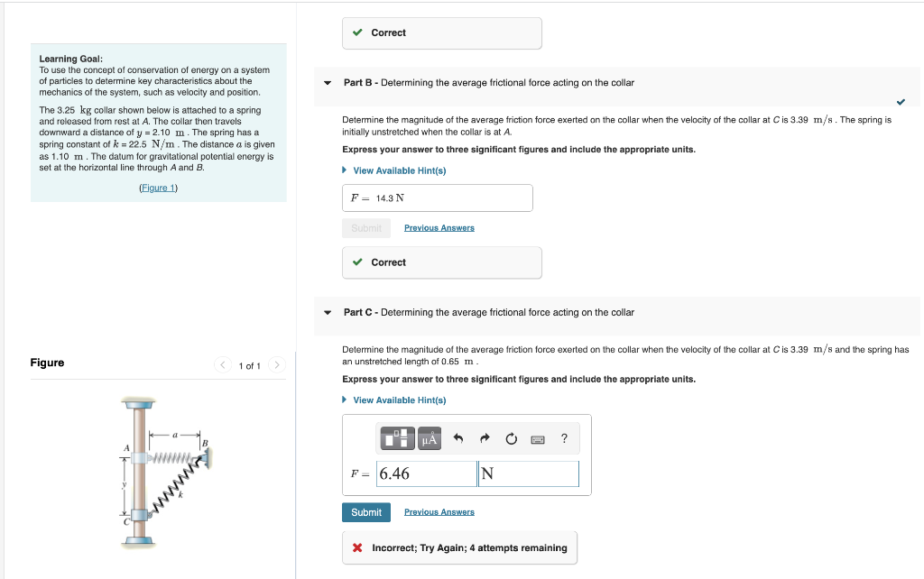This screenshot has height=579, width=924.
Task: Click the F value field showing 6.46
Action: [426, 473]
